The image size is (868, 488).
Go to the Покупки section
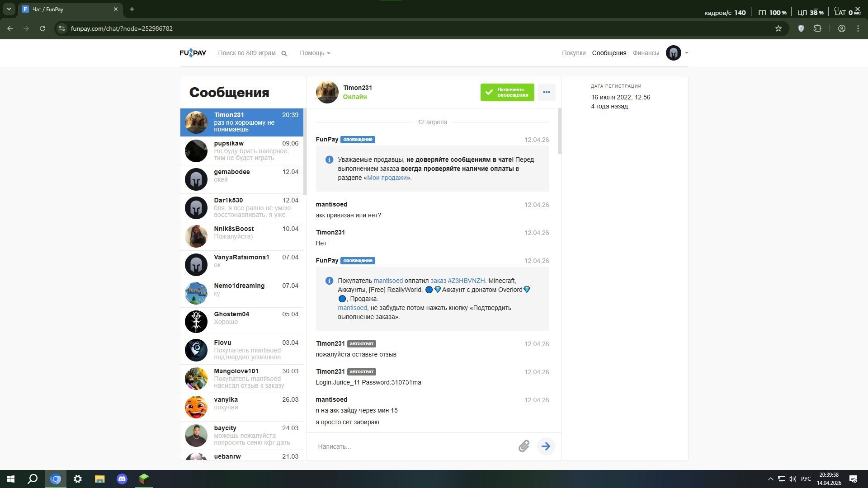573,53
